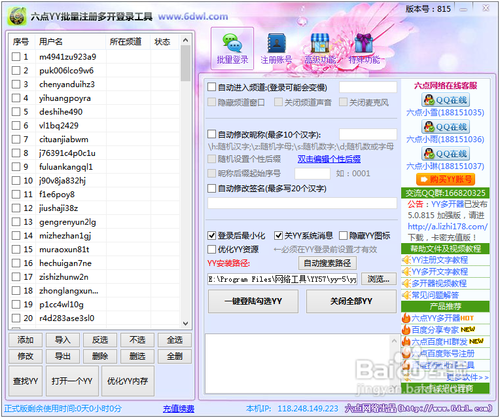Click the 导出 button
This screenshot has width=500, height=418.
63,356
